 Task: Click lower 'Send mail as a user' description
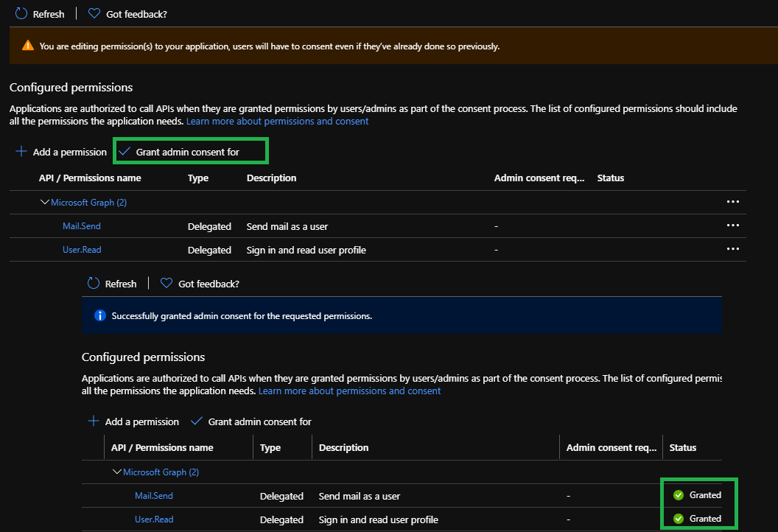coord(360,497)
